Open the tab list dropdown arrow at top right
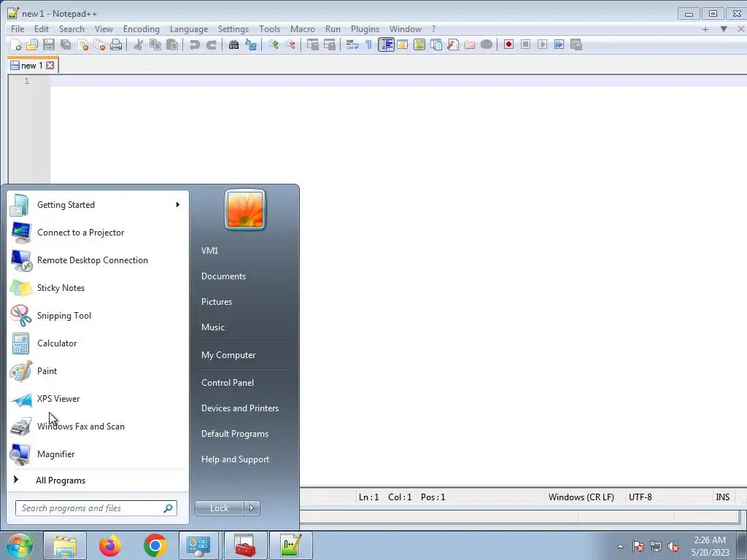Screen dimensions: 747x560 coord(723,29)
